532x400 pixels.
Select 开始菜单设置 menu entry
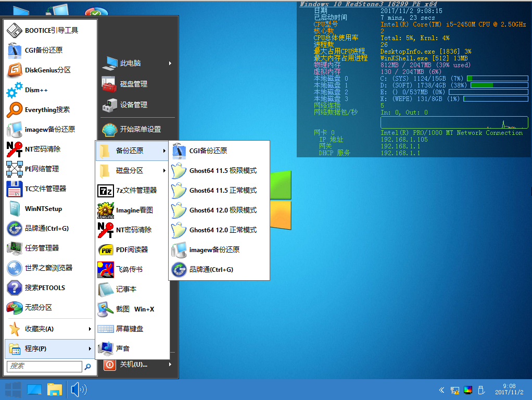point(140,129)
